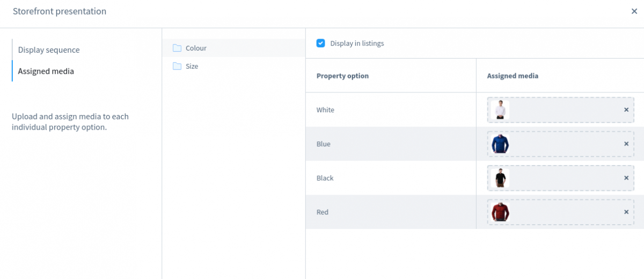
Task: Click the Size folder icon
Action: (177, 66)
